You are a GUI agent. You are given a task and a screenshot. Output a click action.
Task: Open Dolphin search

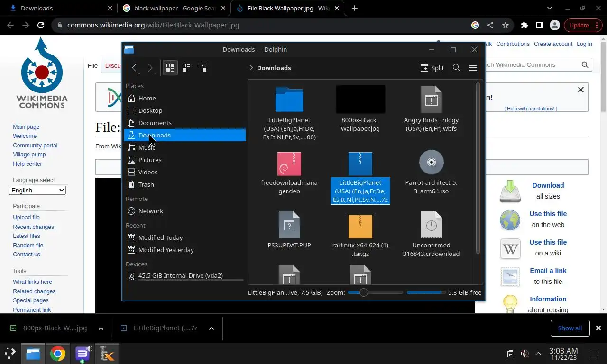tap(457, 68)
